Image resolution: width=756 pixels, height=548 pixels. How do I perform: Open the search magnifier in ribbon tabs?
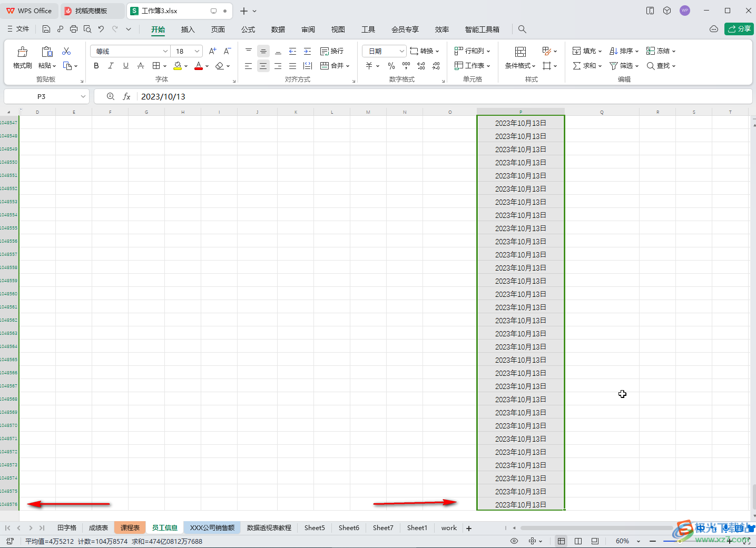click(x=522, y=29)
